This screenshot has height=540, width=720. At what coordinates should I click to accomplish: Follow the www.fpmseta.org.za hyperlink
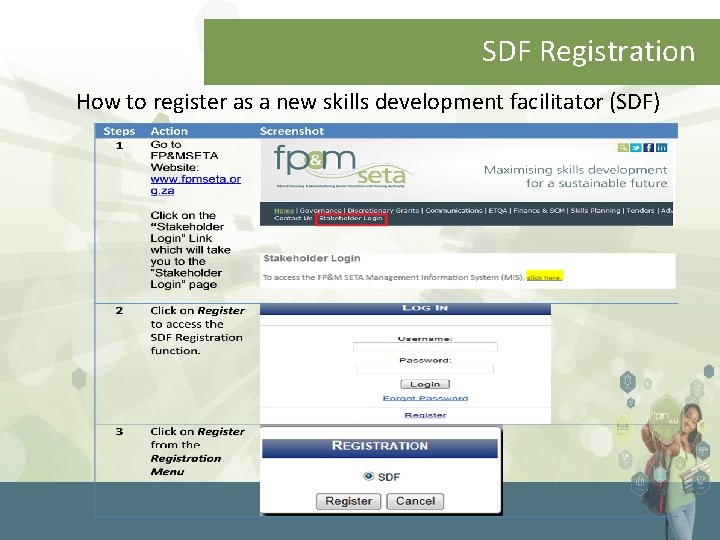coord(196,185)
